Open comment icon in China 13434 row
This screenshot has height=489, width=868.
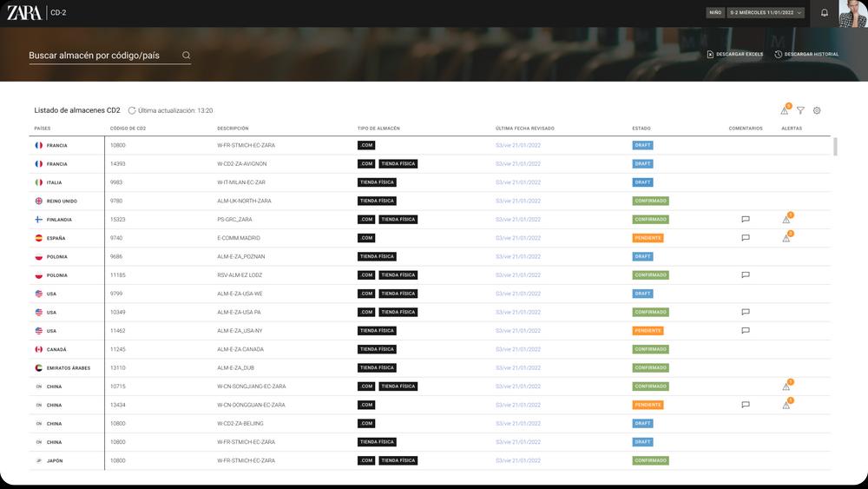[746, 405]
